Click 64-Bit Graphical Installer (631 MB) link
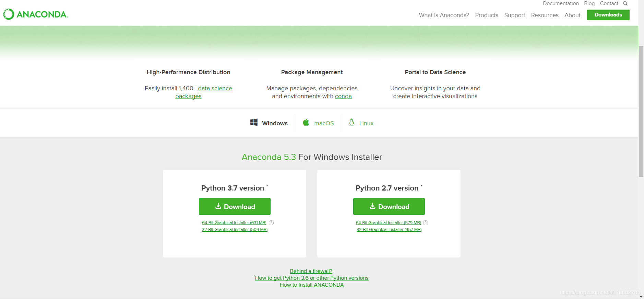This screenshot has height=299, width=644. click(234, 223)
